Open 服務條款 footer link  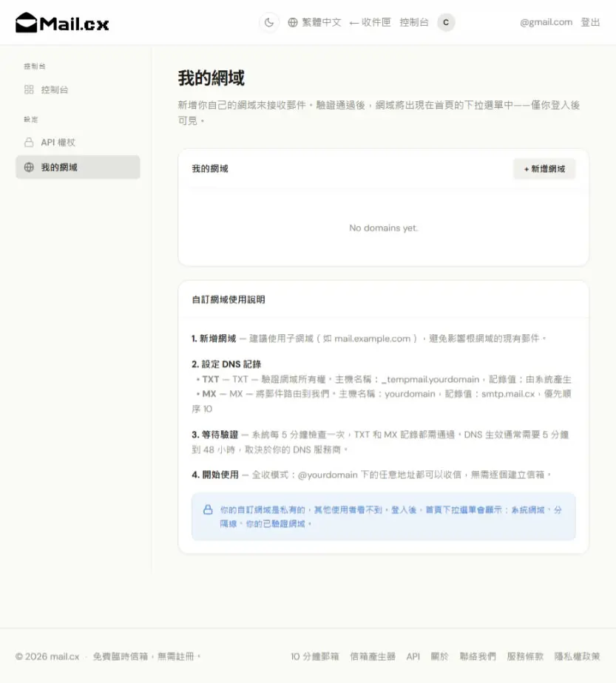point(525,656)
